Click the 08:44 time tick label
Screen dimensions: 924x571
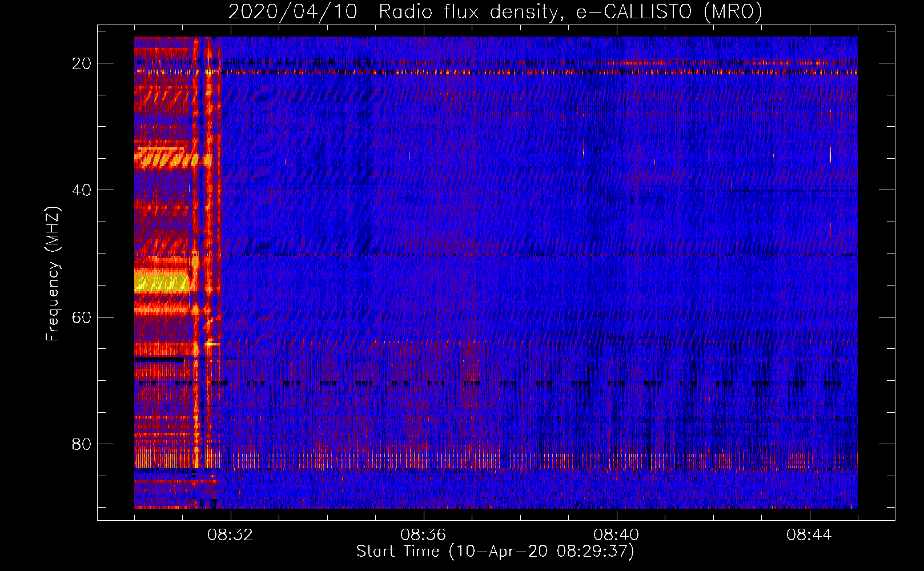(x=809, y=535)
